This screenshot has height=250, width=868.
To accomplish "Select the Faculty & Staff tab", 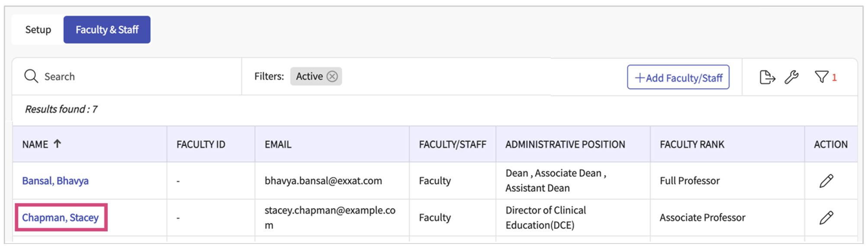I will [107, 30].
